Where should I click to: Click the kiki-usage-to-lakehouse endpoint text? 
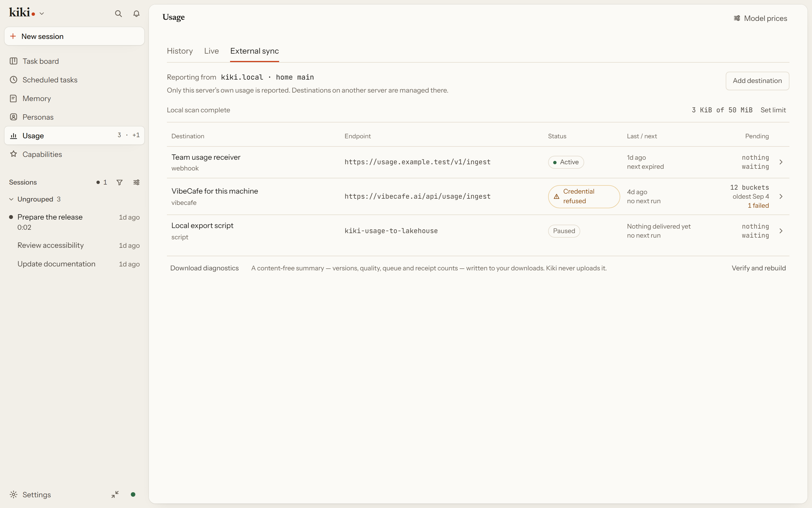click(x=391, y=231)
